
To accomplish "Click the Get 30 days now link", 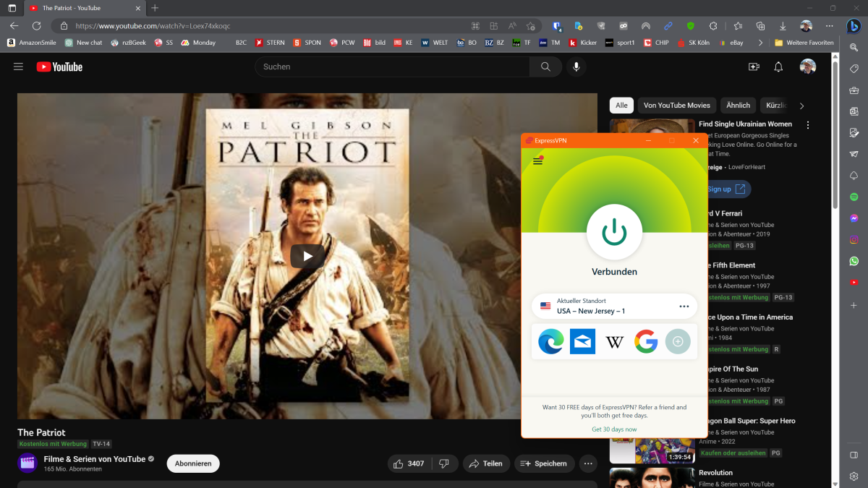I will click(614, 429).
